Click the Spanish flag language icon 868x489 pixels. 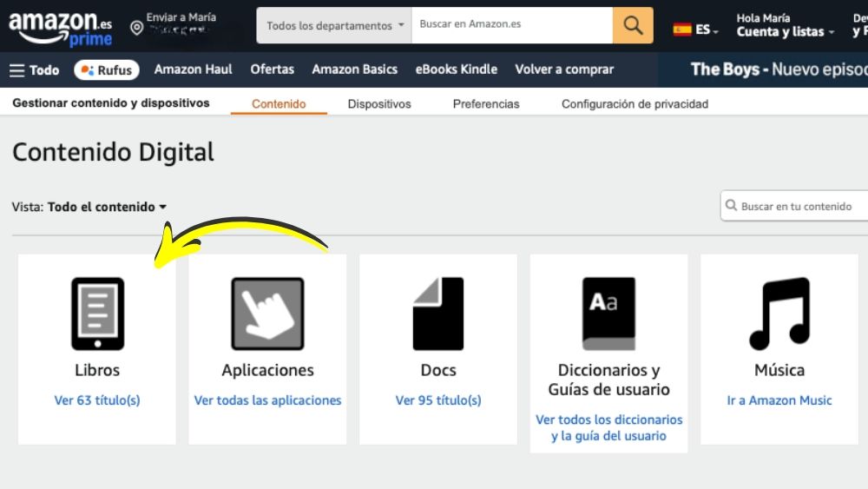coord(682,29)
